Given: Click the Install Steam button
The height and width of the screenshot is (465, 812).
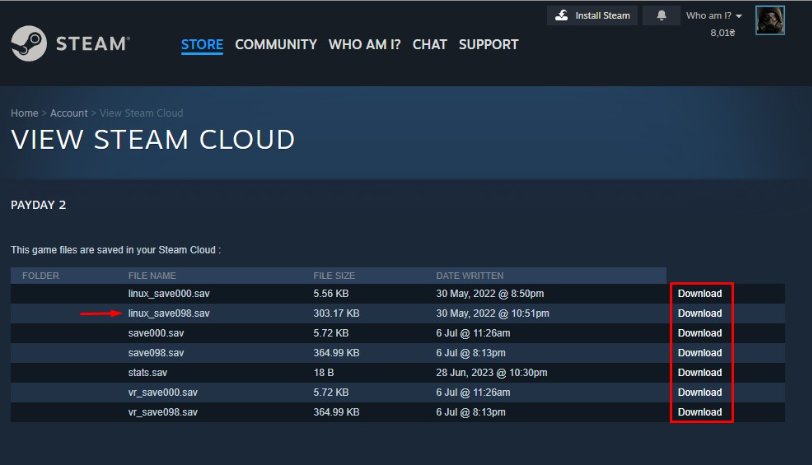Looking at the screenshot, I should click(593, 16).
